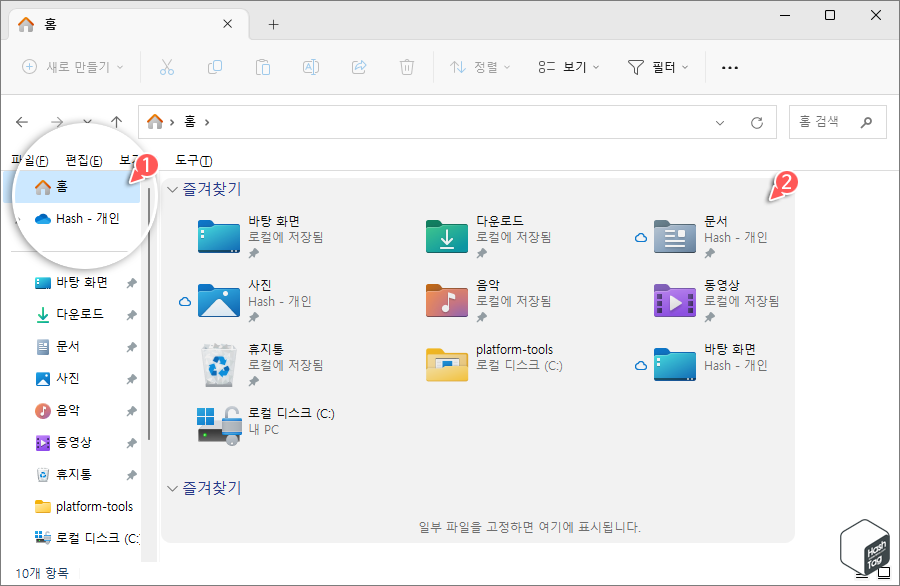The width and height of the screenshot is (900, 586).
Task: Collapse the lower 즐겨찾기 section
Action: (172, 488)
